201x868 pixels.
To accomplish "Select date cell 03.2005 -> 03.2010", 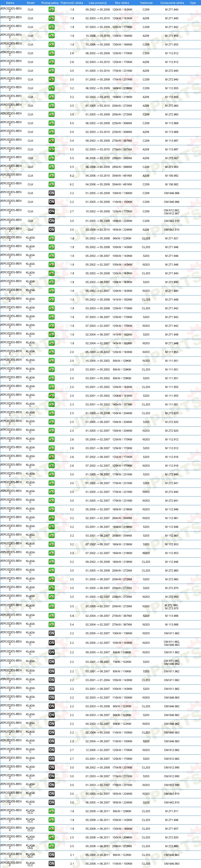I will point(98,229).
